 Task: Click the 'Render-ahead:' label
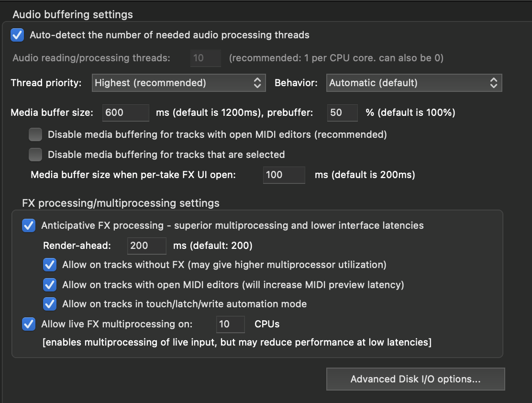point(77,246)
